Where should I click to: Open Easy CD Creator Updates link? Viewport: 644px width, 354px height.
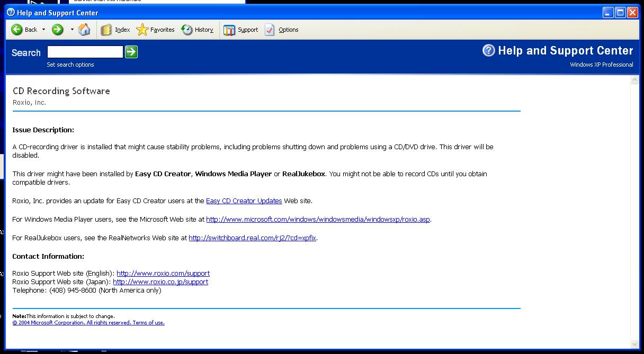244,201
